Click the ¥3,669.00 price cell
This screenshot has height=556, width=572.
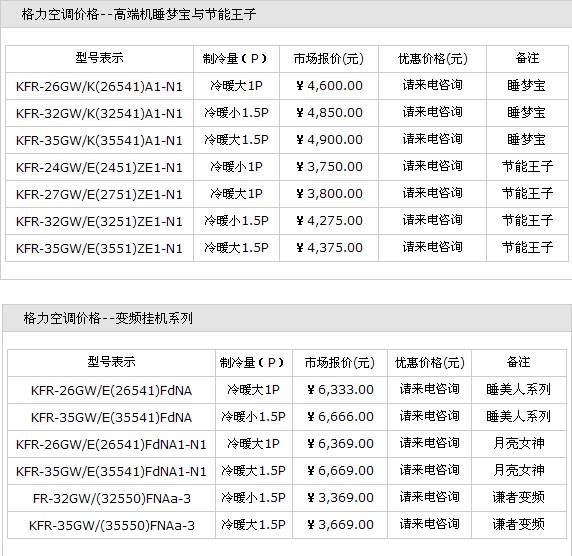click(340, 525)
